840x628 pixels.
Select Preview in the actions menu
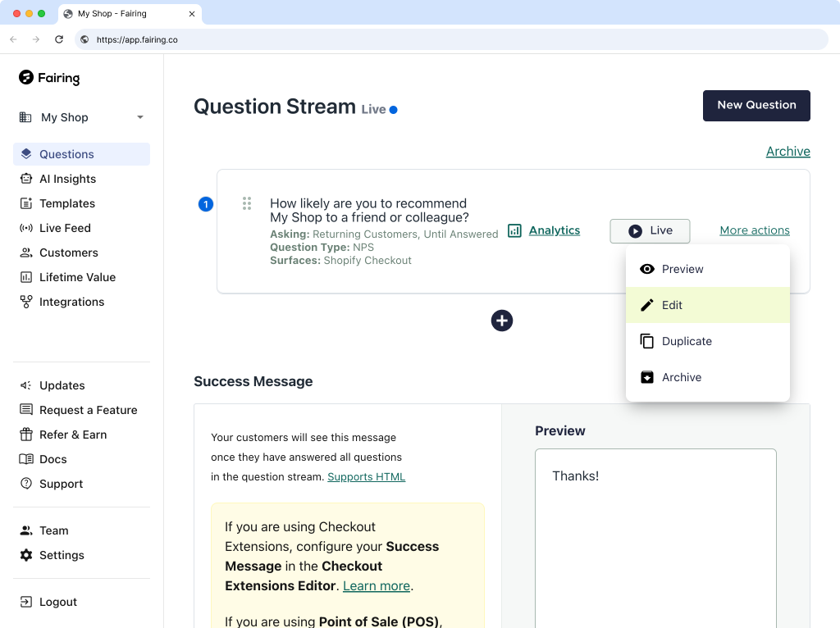[682, 269]
